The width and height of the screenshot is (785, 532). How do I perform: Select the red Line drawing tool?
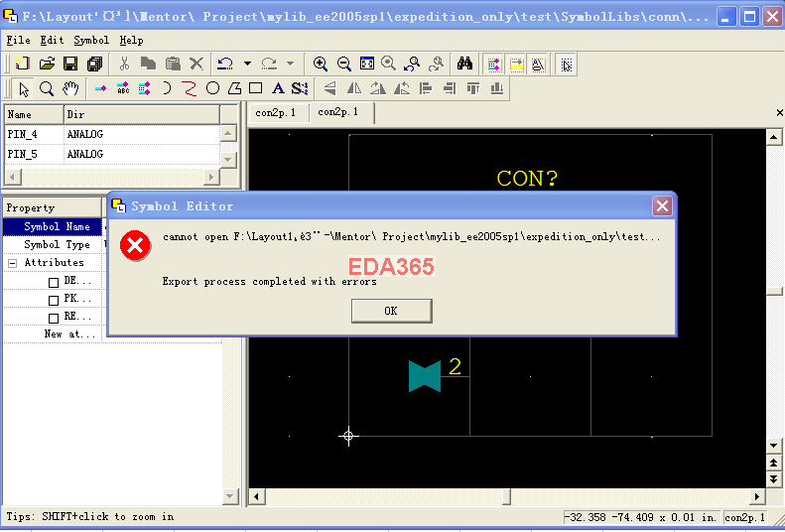(190, 89)
